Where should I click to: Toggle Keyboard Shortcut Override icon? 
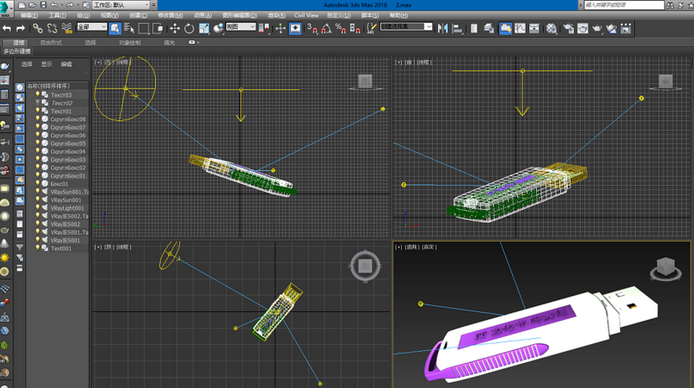(x=295, y=29)
